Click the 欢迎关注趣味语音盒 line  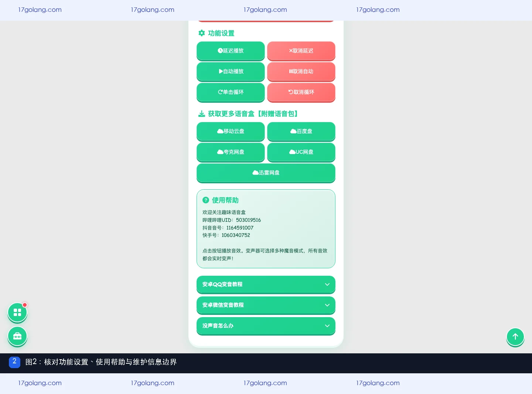point(224,212)
